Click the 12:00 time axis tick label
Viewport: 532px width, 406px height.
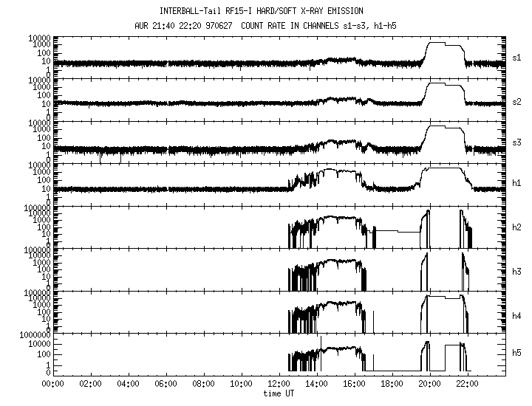[279, 384]
